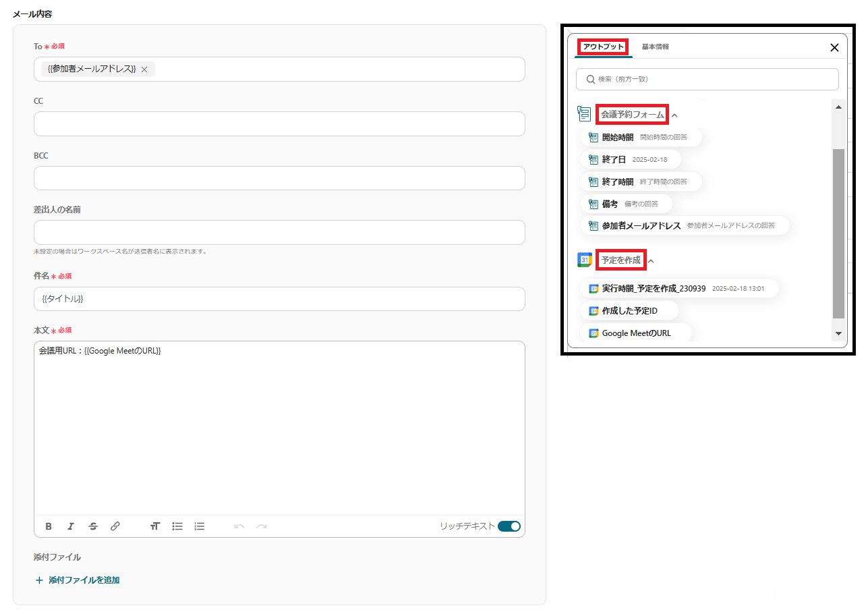The width and height of the screenshot is (868, 616).
Task: Click the output panel scrollbar up arrow
Action: [x=838, y=108]
